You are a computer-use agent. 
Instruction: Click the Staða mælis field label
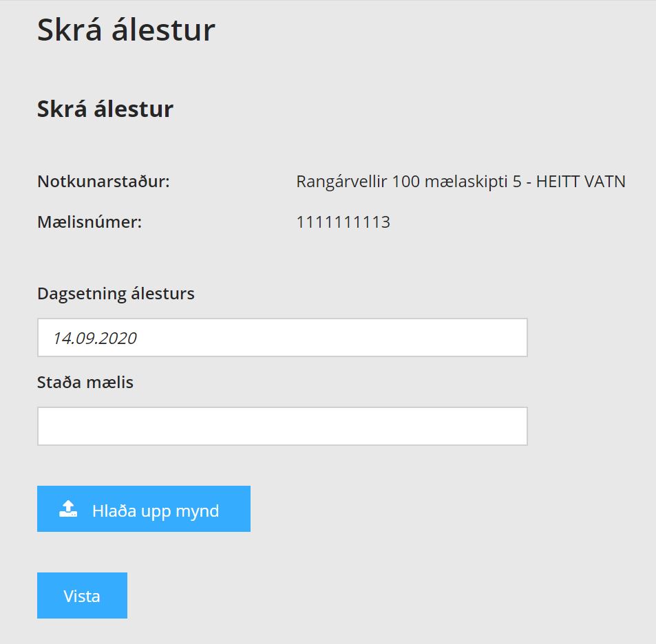pos(85,383)
